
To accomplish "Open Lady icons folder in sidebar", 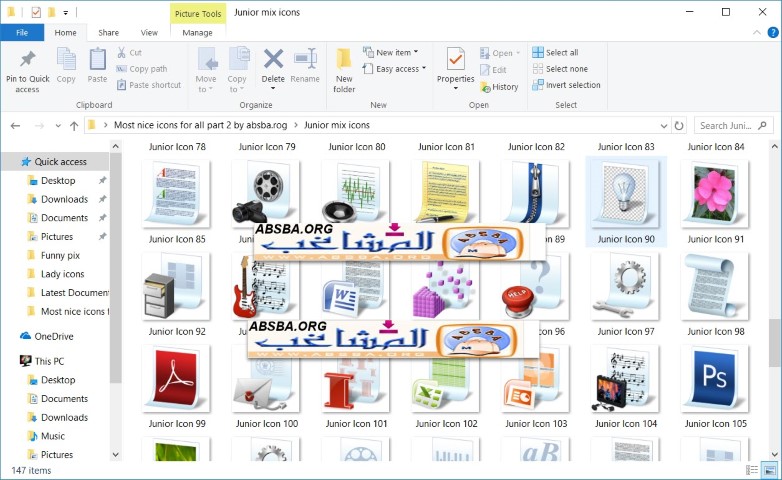I will (62, 274).
